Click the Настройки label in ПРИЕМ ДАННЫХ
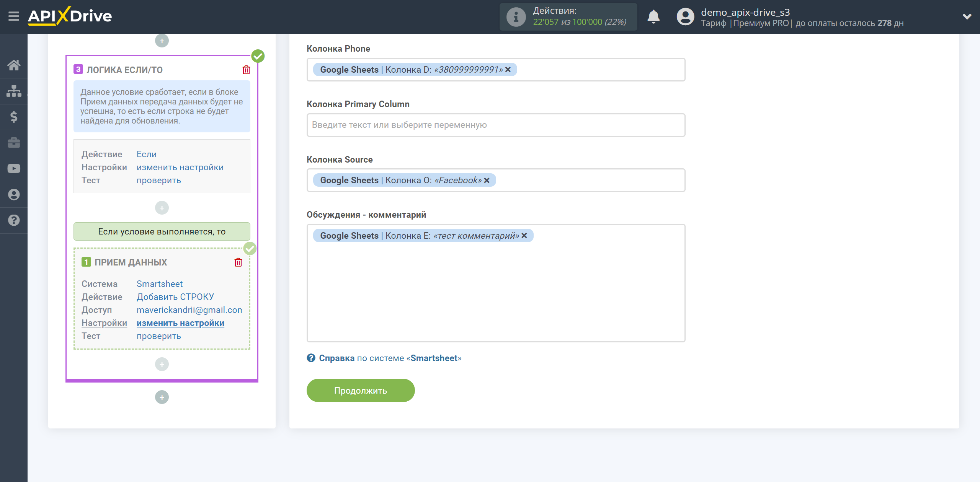Viewport: 980px width, 482px height. coord(104,323)
